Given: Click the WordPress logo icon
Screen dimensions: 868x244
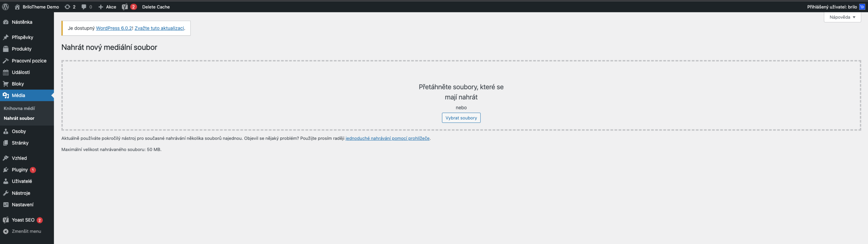Looking at the screenshot, I should pyautogui.click(x=5, y=7).
